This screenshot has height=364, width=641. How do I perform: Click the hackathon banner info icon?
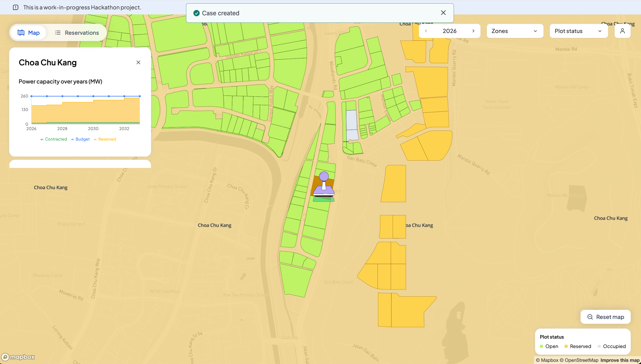(x=16, y=7)
